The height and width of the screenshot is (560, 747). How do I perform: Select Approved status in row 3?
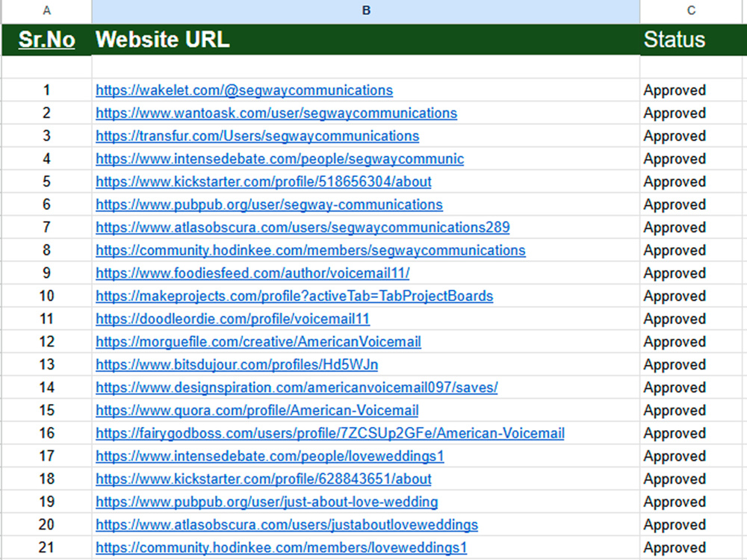tap(675, 136)
